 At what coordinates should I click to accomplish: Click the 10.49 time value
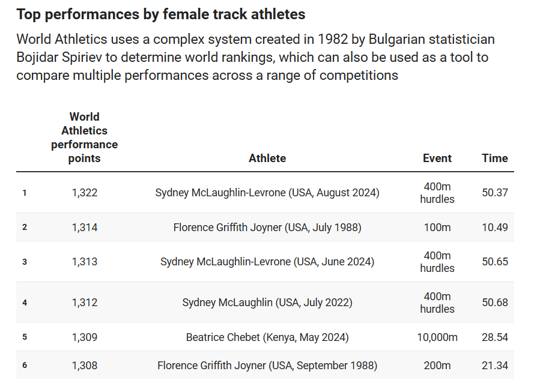(494, 228)
